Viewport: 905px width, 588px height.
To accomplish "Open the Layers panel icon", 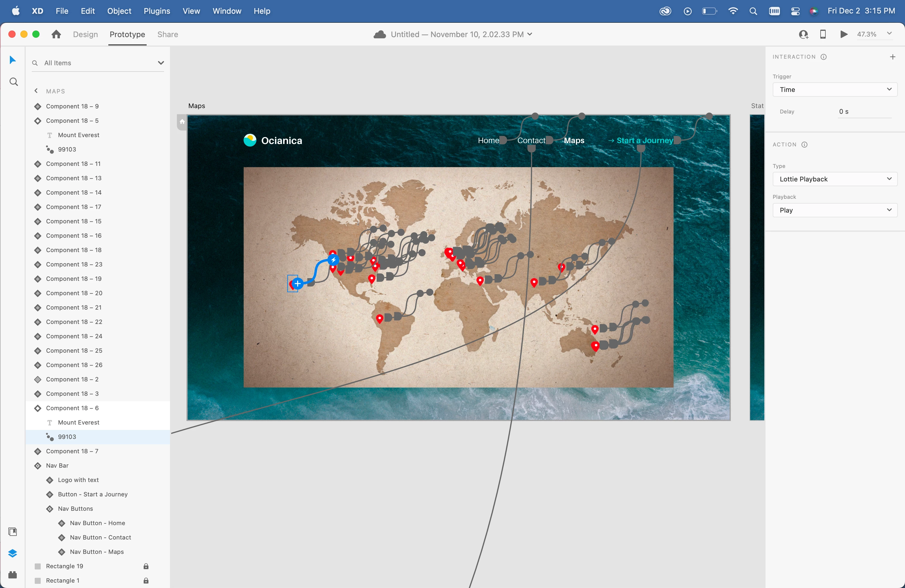I will tap(13, 553).
